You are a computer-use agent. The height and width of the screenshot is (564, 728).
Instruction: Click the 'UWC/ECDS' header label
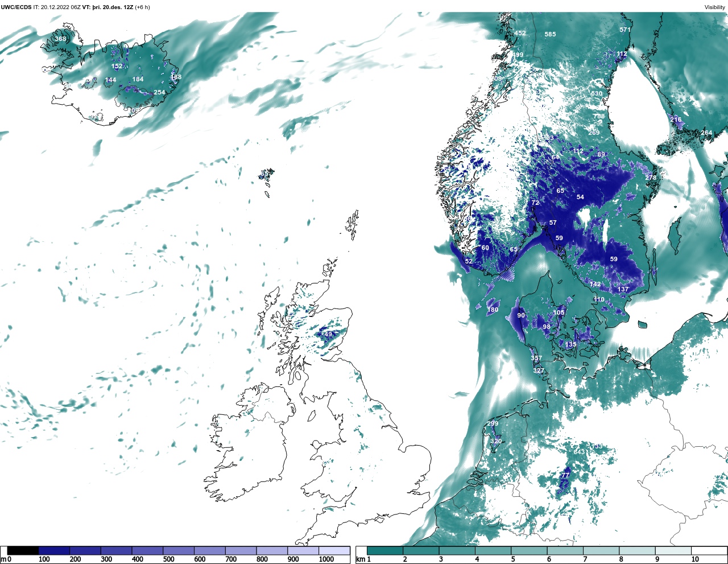[16, 7]
